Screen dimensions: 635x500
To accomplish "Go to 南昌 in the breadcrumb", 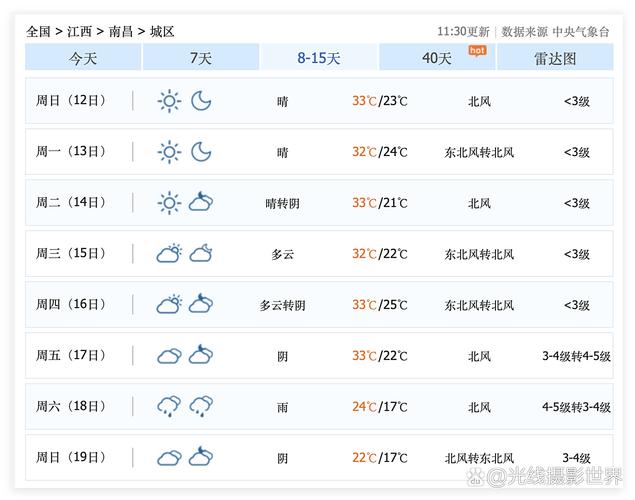I will tap(121, 32).
